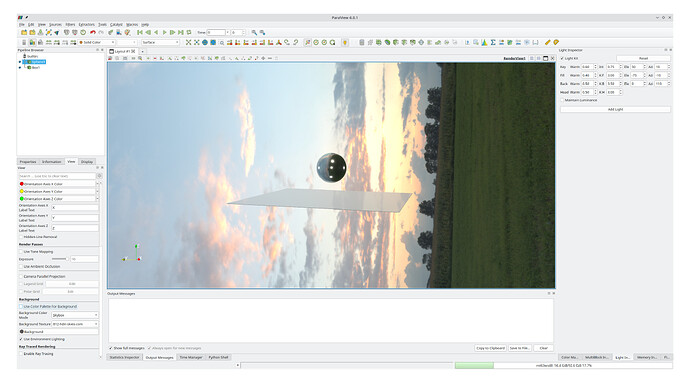Viewport: 690px width, 388px height.
Task: Click the Orientation Axes X Color red swatch
Action: coord(22,184)
